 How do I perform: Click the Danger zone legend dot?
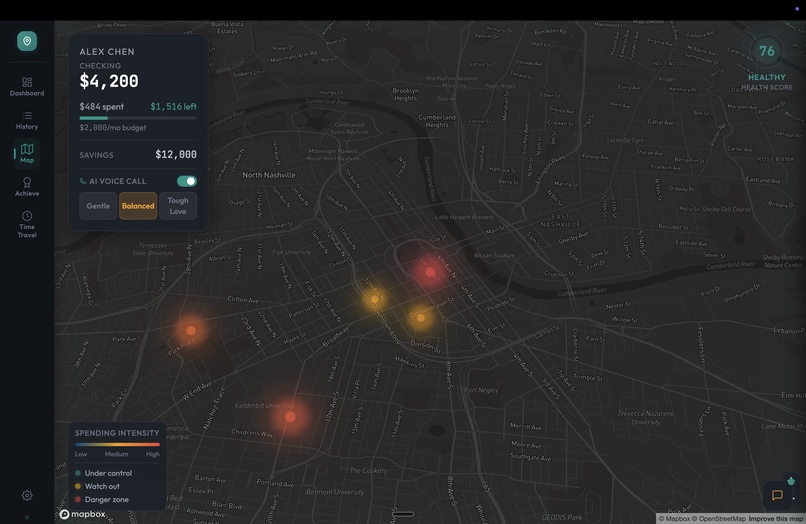pyautogui.click(x=78, y=499)
